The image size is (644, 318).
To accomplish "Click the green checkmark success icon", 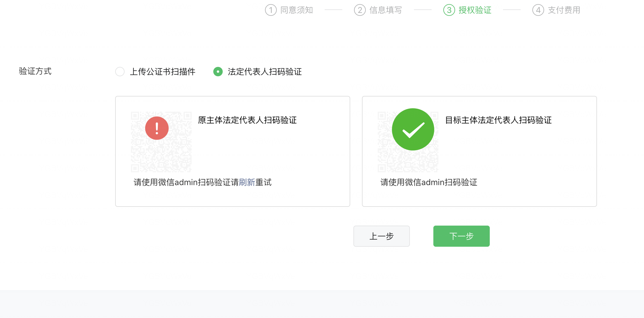I will click(413, 129).
